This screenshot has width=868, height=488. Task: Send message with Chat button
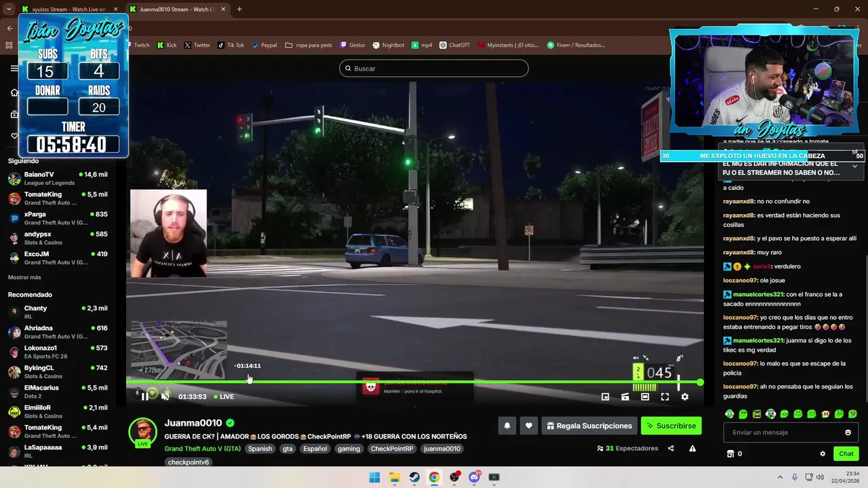click(846, 453)
